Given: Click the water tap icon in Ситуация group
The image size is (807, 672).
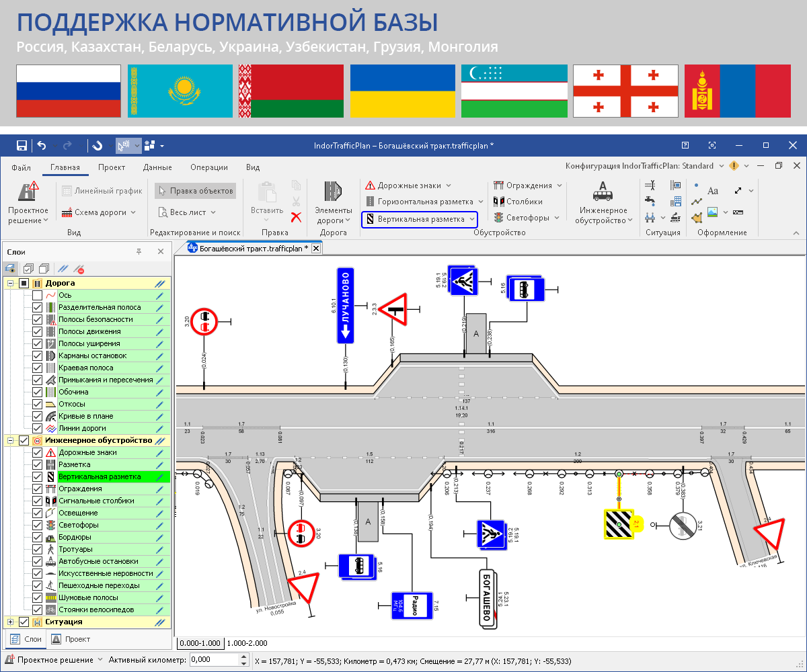Looking at the screenshot, I should tap(650, 201).
